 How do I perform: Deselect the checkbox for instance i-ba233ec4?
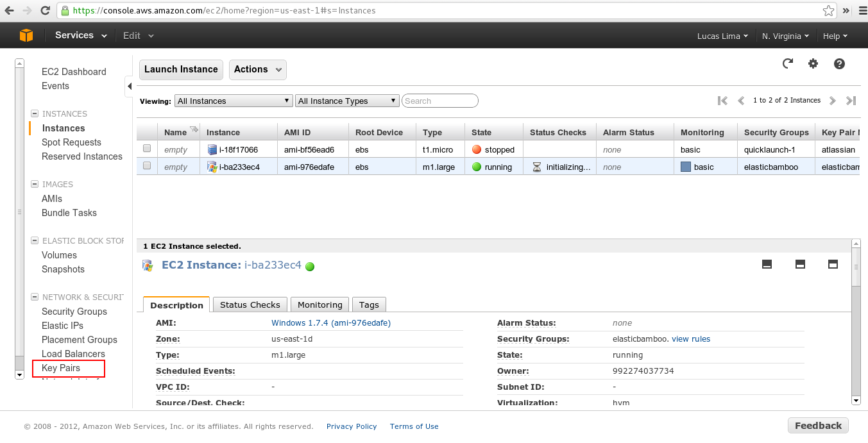point(147,166)
